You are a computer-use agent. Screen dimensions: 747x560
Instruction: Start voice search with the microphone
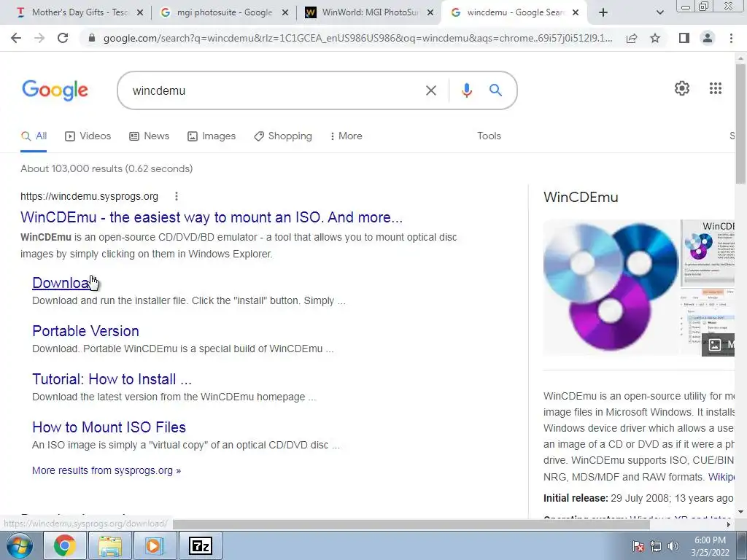click(x=467, y=90)
